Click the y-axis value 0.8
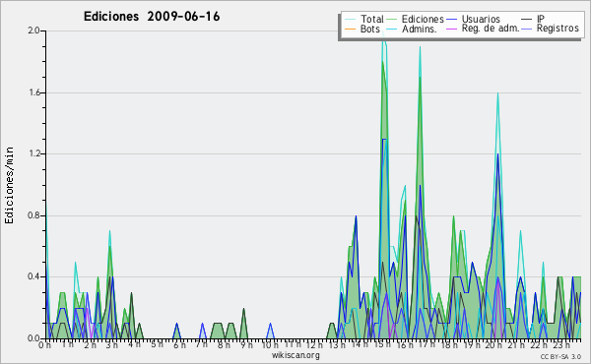The image size is (591, 364). pos(33,215)
